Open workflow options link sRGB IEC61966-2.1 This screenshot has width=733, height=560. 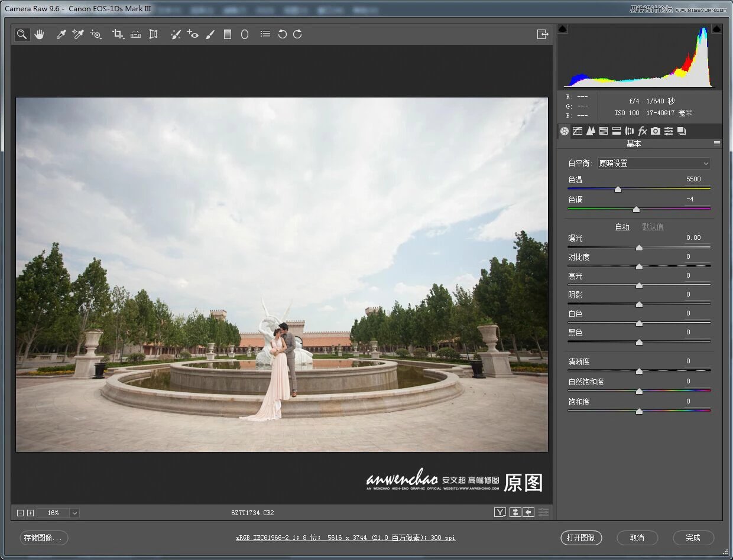[x=346, y=538]
